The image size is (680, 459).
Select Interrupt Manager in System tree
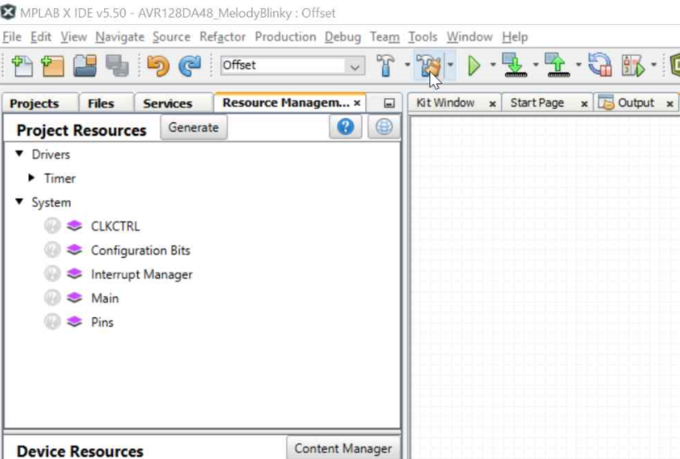(142, 274)
